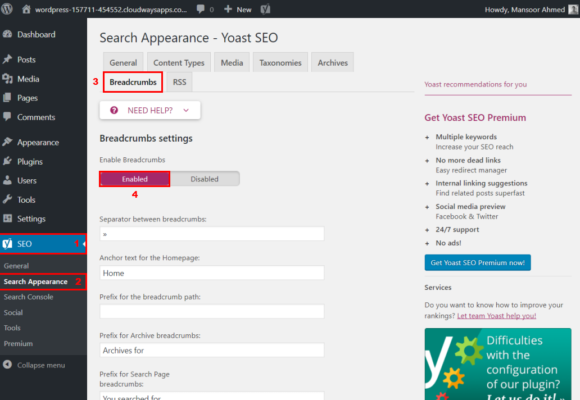Click the Dashboard gauge icon

[x=7, y=34]
